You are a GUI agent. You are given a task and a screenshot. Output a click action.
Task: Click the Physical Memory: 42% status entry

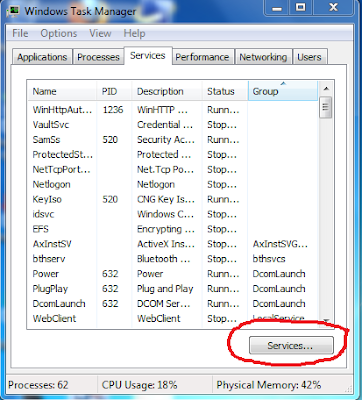pos(269,385)
